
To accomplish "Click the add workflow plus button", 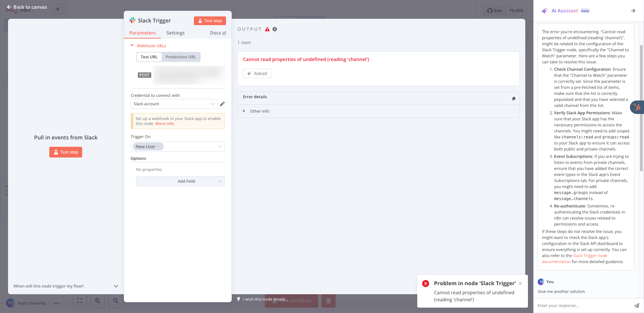I will click(58, 9).
